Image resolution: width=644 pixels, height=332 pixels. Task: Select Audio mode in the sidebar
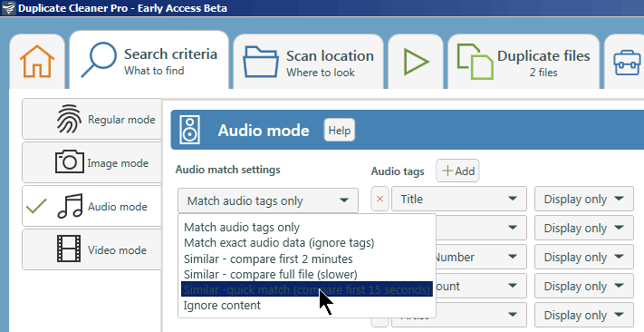click(x=92, y=206)
